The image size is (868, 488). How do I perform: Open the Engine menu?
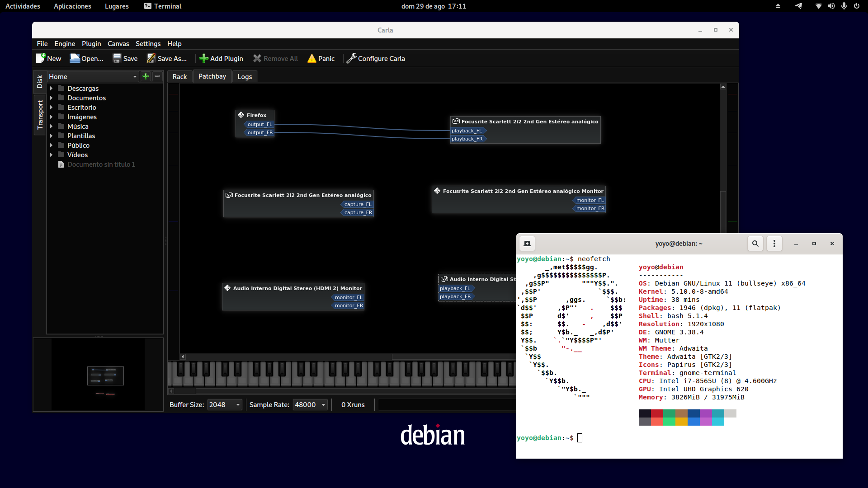point(65,44)
